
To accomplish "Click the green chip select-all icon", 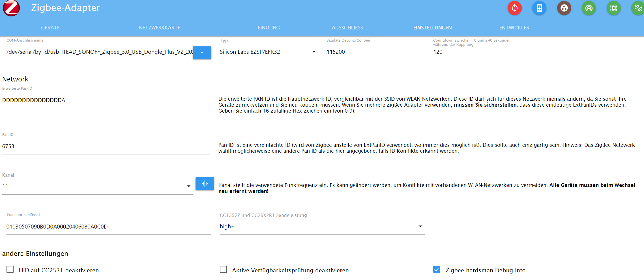I will coord(613,8).
